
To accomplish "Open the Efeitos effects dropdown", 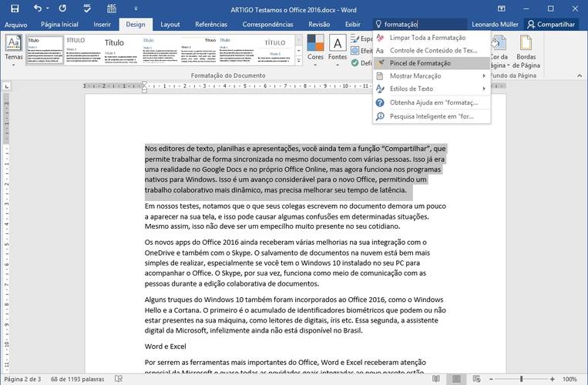I will (361, 51).
